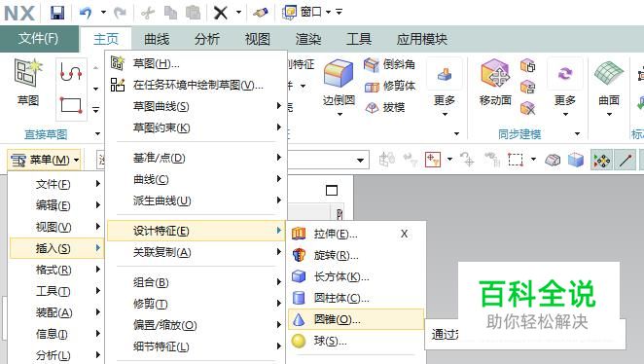
Task: Switch to the View (视图) ribbon tab
Action: tap(258, 39)
